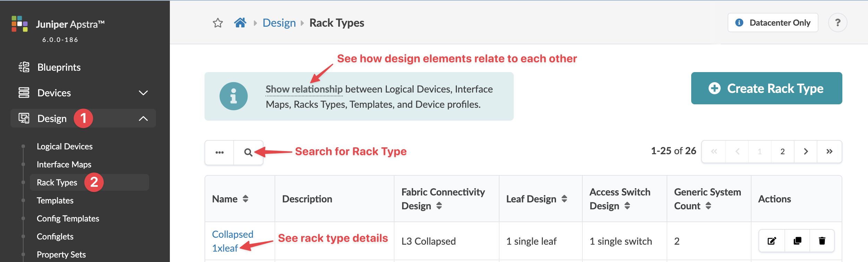The image size is (868, 262).
Task: Open the three-dots column options button
Action: coord(219,152)
